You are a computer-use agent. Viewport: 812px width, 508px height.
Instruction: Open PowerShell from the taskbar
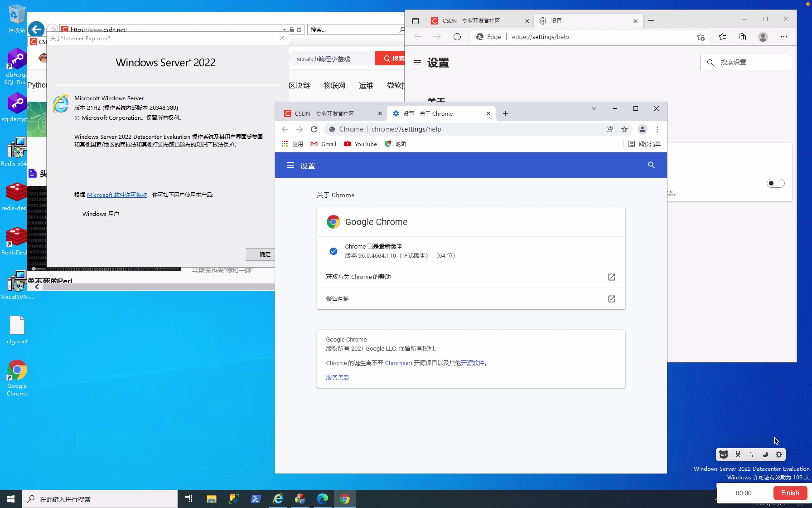pyautogui.click(x=256, y=499)
